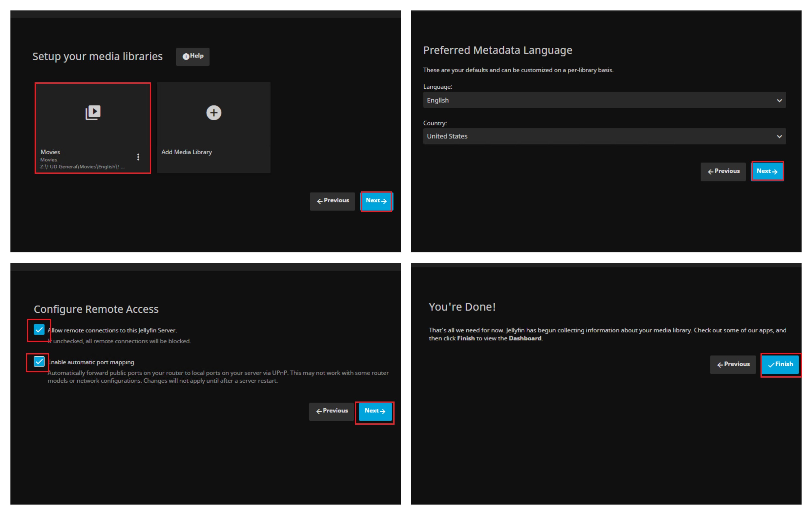Image resolution: width=812 pixels, height=515 pixels.
Task: Click Previous on You're Done page
Action: (x=733, y=364)
